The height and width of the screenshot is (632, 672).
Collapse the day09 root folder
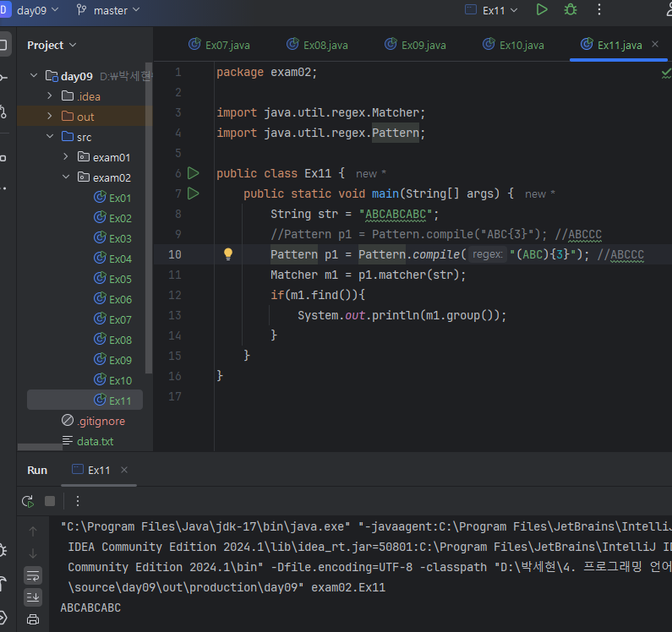[x=34, y=76]
